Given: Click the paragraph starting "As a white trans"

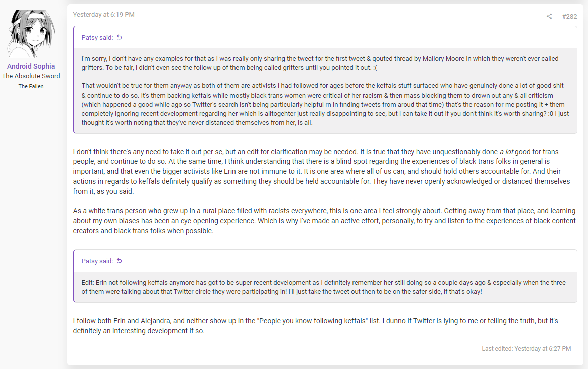Looking at the screenshot, I should [324, 221].
